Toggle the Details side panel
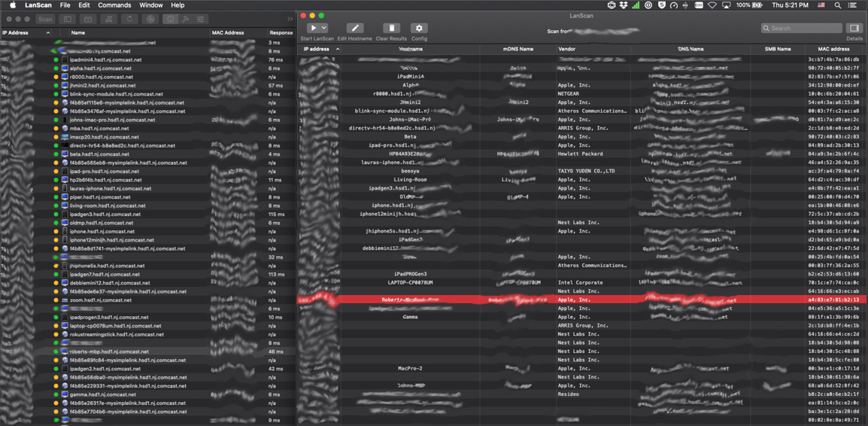This screenshot has width=868, height=426. click(854, 28)
